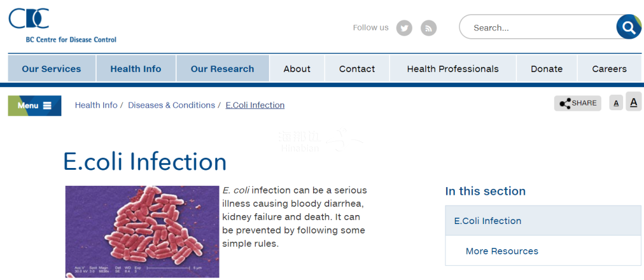Open More Resources in section sidebar
The height and width of the screenshot is (280, 644).
(502, 251)
